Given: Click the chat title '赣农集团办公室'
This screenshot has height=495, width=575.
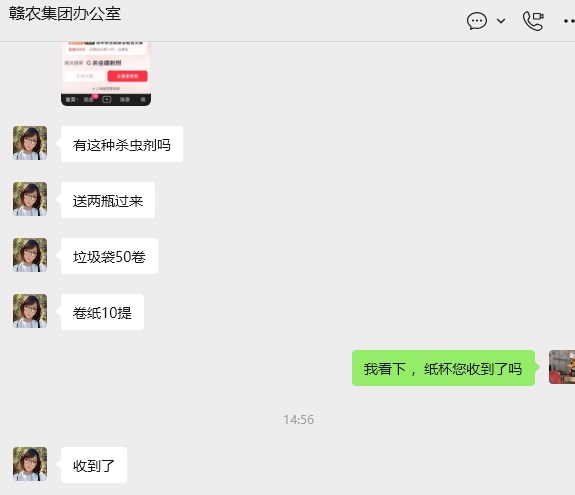Looking at the screenshot, I should [x=65, y=14].
